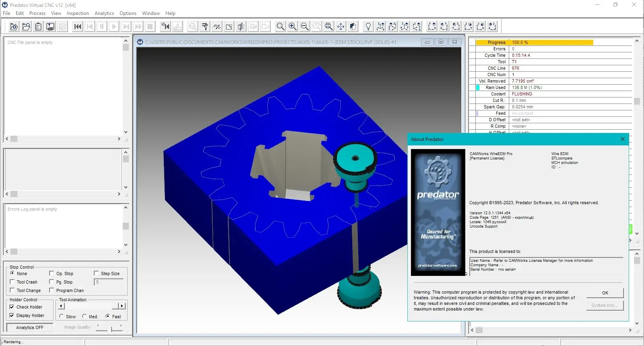The height and width of the screenshot is (346, 644).
Task: Click the zoom out magnifier icon
Action: [x=305, y=27]
